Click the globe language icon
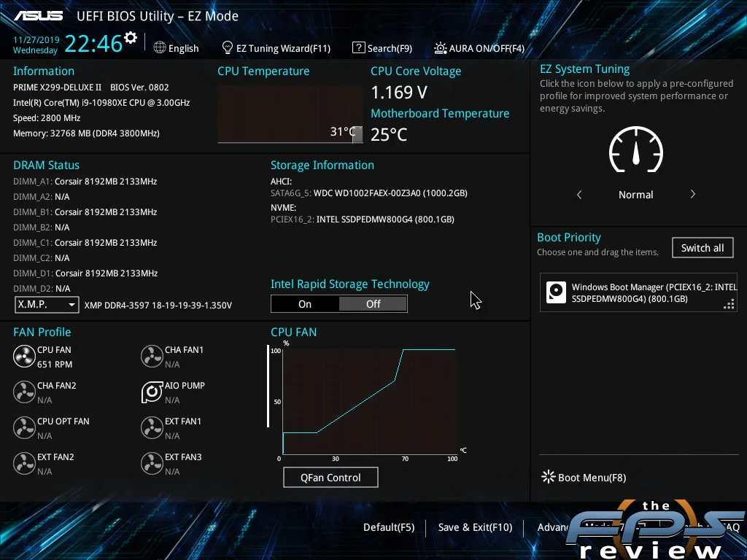The width and height of the screenshot is (747, 560). click(x=160, y=47)
